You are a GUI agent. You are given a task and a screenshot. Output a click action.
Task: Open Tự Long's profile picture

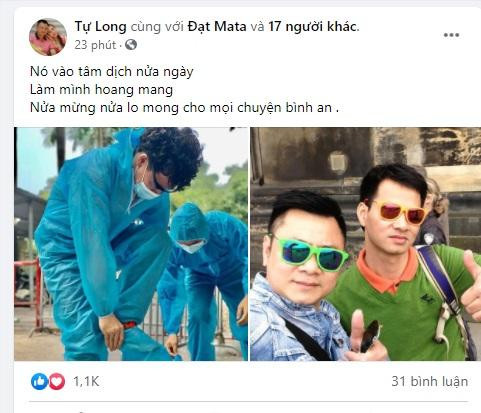pyautogui.click(x=48, y=36)
